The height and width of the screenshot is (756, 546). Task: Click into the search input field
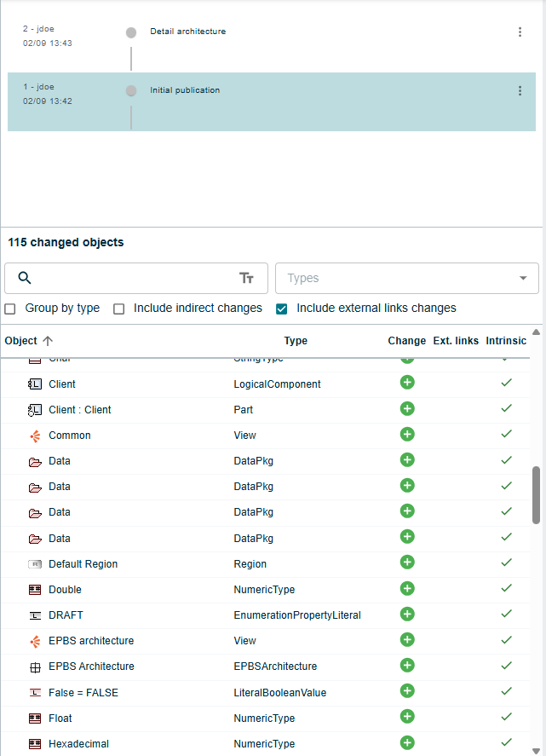tap(136, 278)
